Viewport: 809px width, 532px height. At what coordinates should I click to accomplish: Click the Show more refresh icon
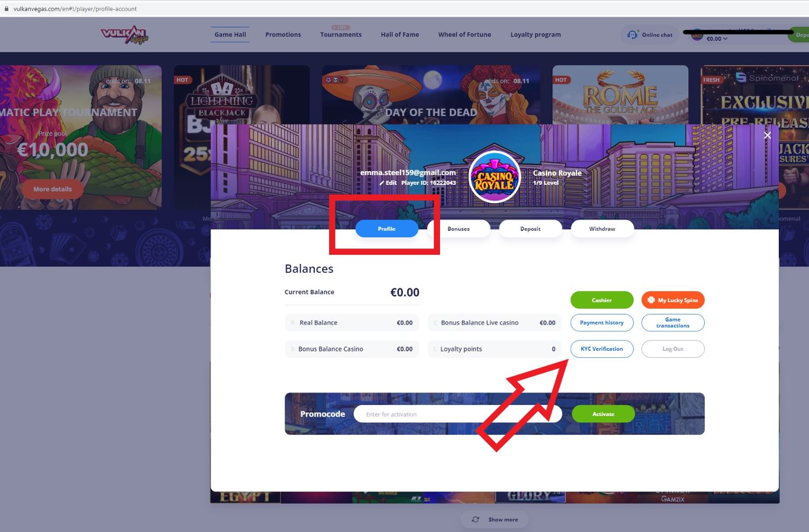point(475,520)
